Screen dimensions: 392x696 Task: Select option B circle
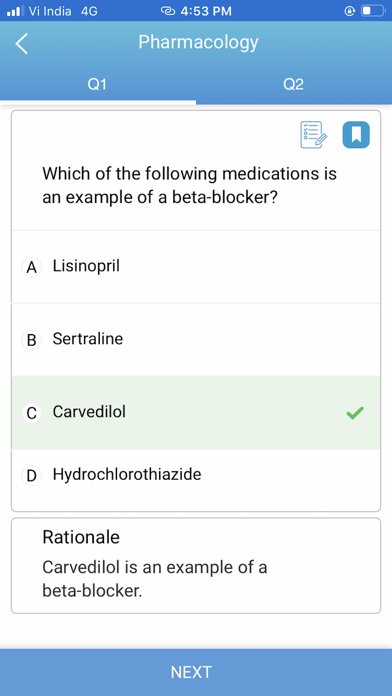[x=32, y=340]
